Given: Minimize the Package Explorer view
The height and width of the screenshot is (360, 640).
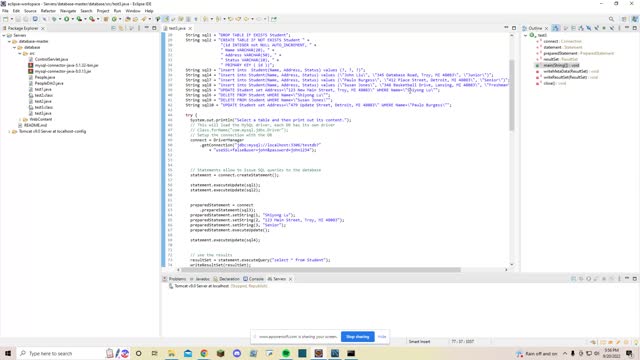Looking at the screenshot, I should click(x=147, y=28).
